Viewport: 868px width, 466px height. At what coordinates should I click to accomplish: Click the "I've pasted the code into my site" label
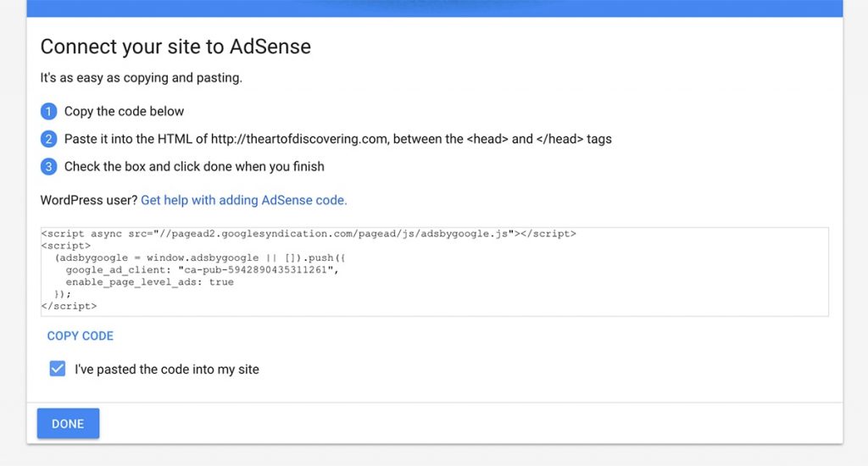click(167, 369)
